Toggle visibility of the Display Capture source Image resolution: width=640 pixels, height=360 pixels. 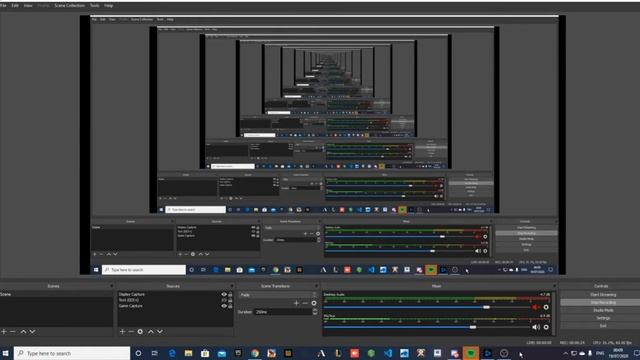224,294
